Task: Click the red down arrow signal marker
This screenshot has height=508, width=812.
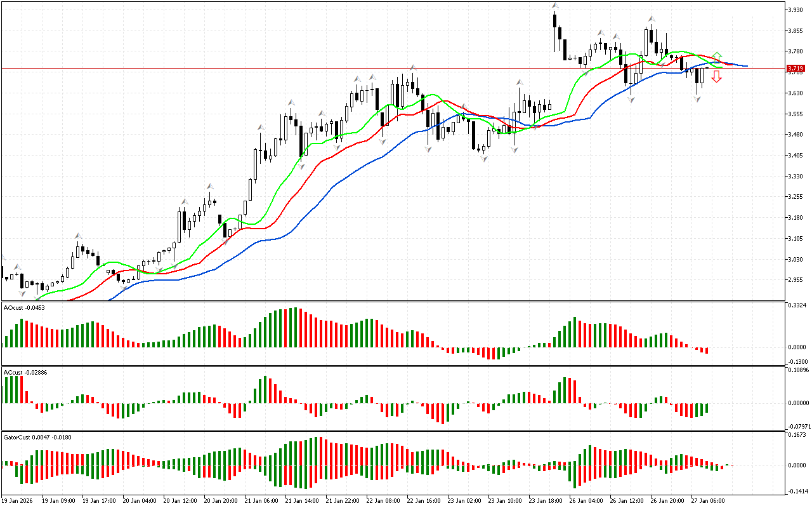Action: (x=716, y=77)
